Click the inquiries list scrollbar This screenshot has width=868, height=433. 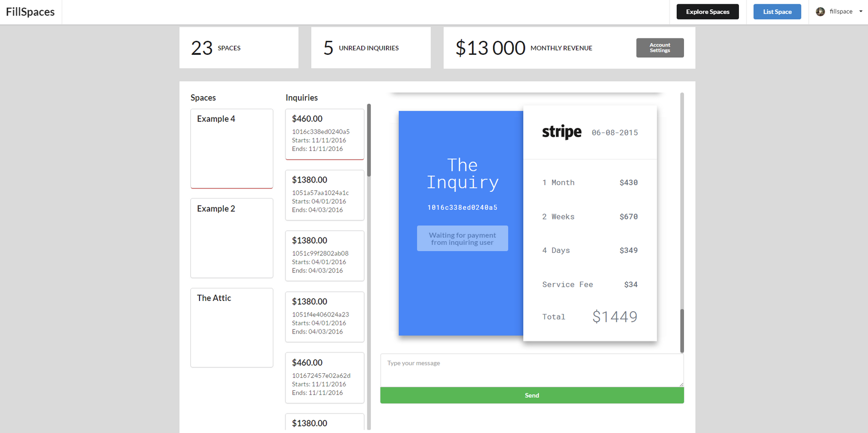point(368,136)
